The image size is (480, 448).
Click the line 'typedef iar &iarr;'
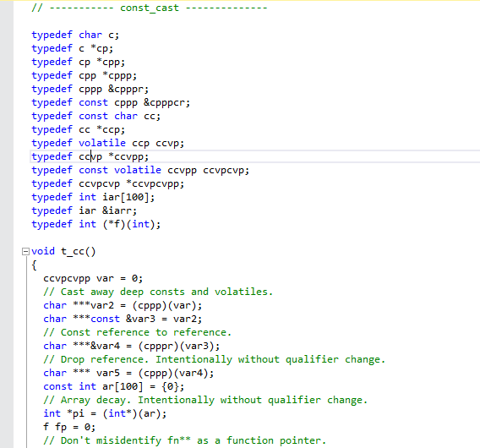coord(85,210)
